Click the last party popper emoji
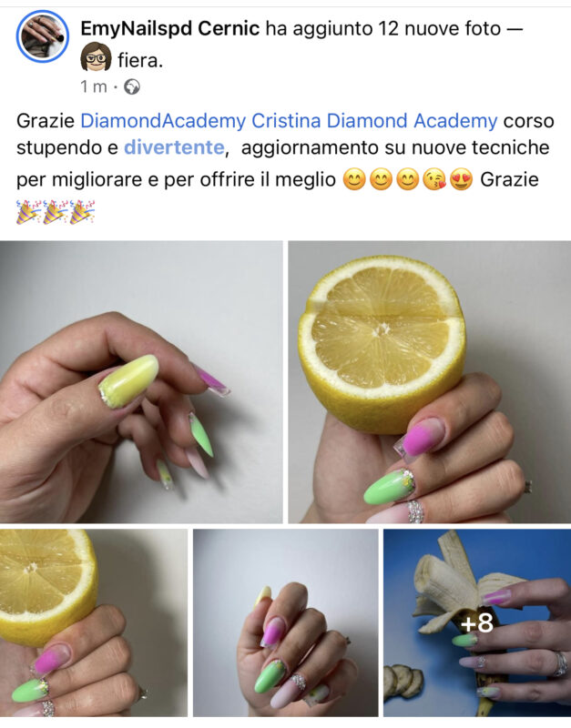The height and width of the screenshot is (728, 571). click(83, 212)
